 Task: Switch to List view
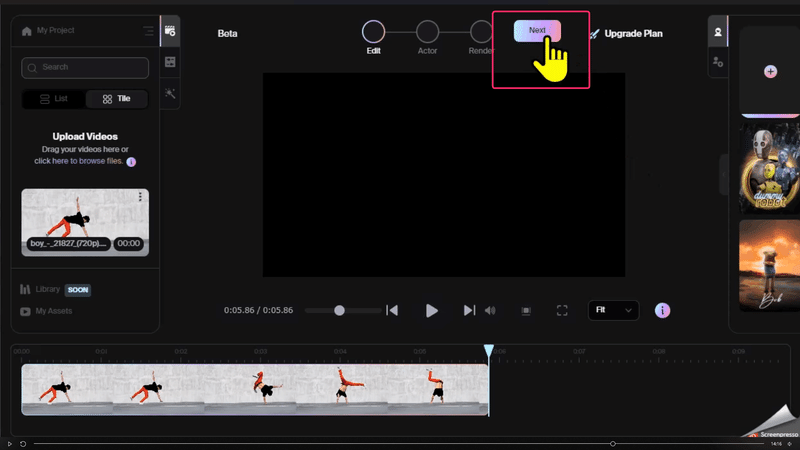(54, 99)
